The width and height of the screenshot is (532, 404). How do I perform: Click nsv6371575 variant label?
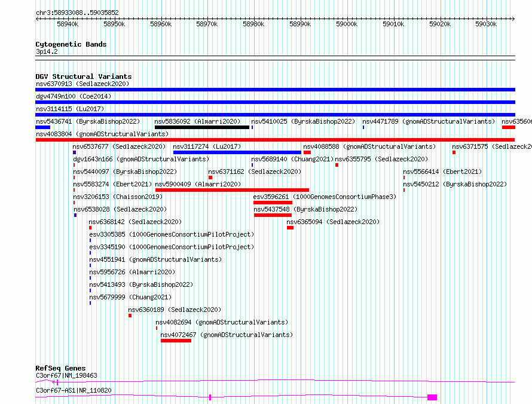coord(491,146)
